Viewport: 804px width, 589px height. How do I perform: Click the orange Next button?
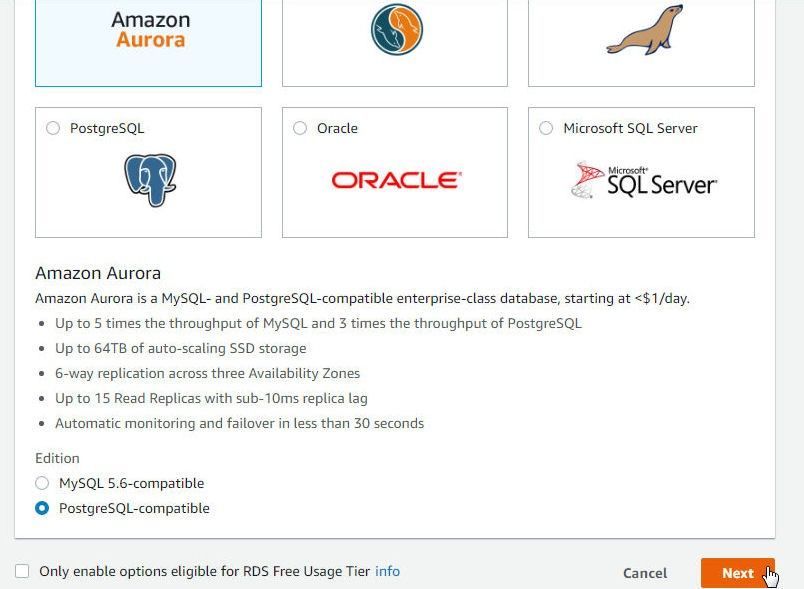(738, 573)
